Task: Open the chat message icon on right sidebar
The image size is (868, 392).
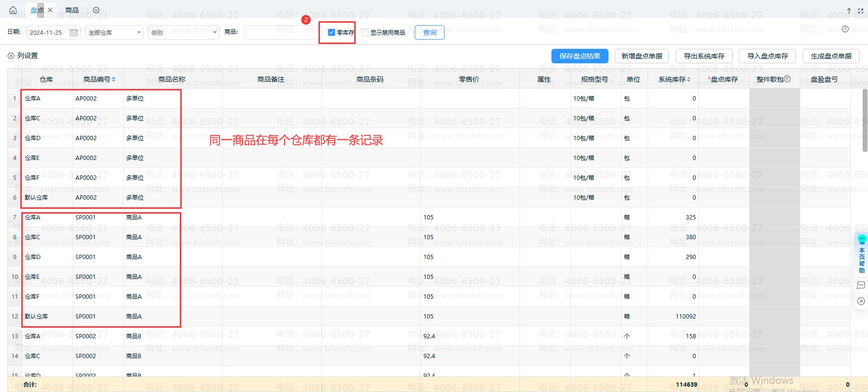Action: point(861,285)
